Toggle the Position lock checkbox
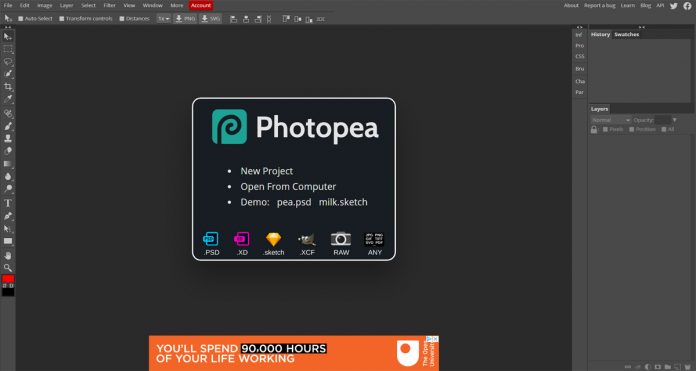The height and width of the screenshot is (371, 696). 632,129
